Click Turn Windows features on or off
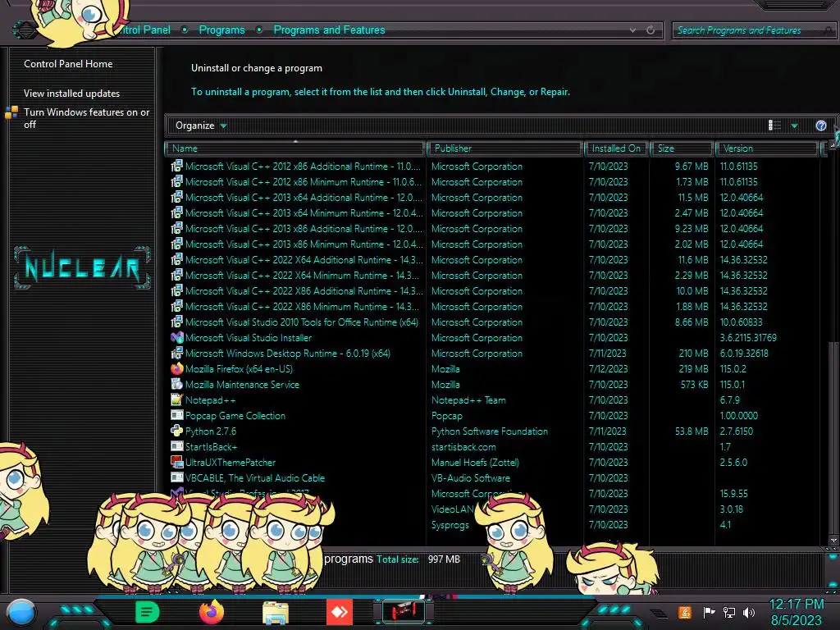840x630 pixels. tap(86, 118)
